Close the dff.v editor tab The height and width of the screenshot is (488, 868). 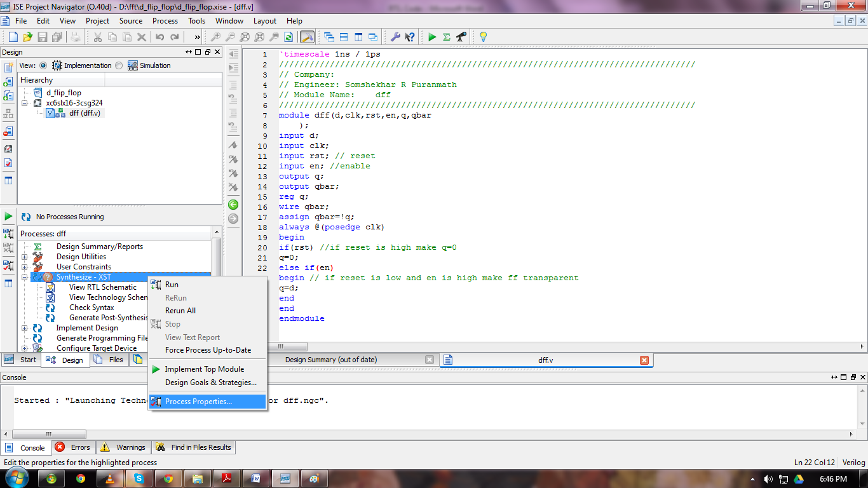644,360
